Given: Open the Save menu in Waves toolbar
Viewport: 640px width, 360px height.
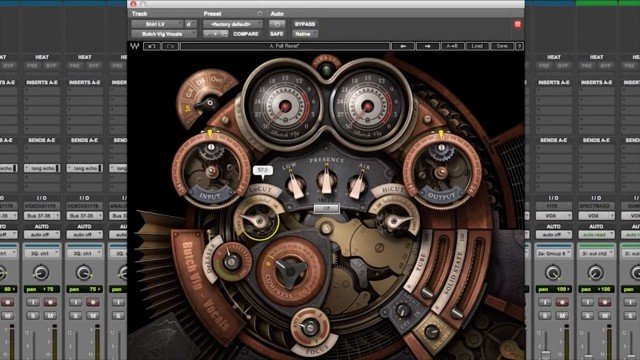Looking at the screenshot, I should (502, 46).
